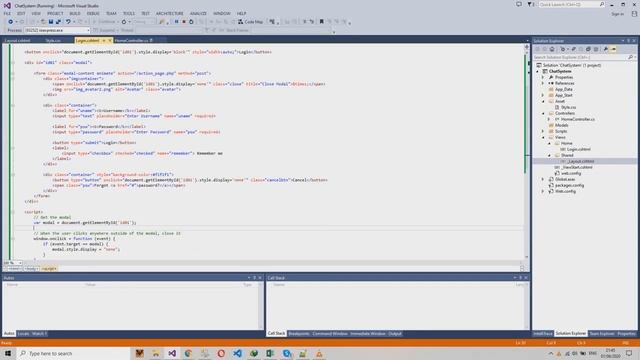Click the Save All icon
Screen dimensions: 640x360
(58, 22)
